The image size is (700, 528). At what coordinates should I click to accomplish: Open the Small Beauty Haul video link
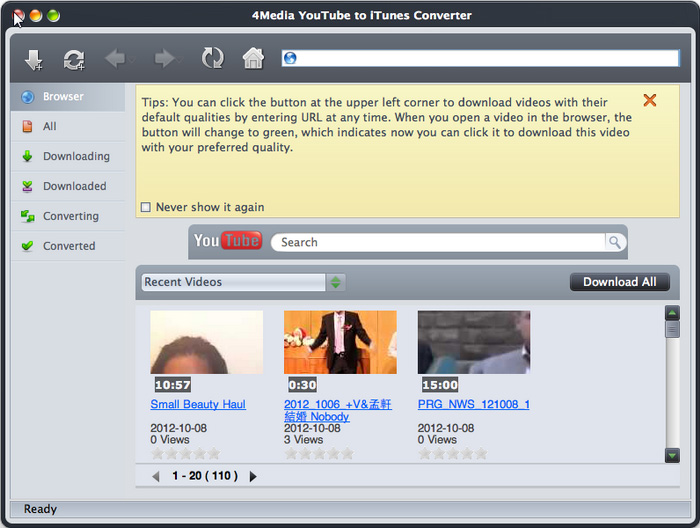[x=198, y=405]
